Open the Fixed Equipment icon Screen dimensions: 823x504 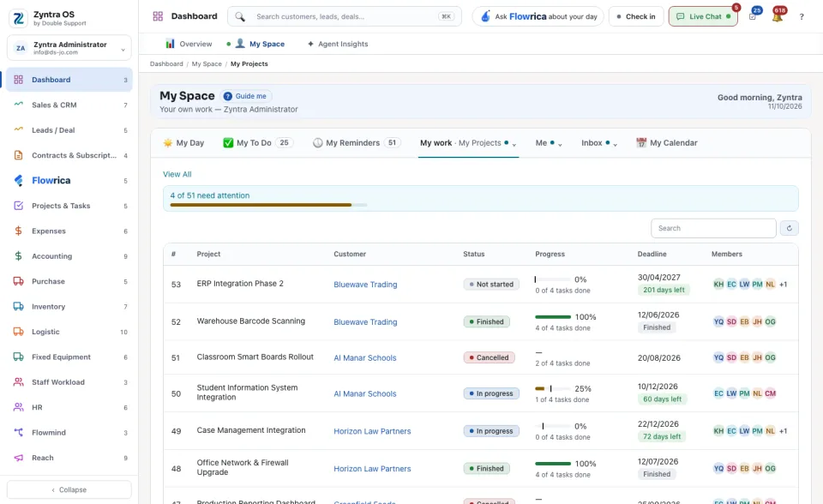(x=18, y=357)
